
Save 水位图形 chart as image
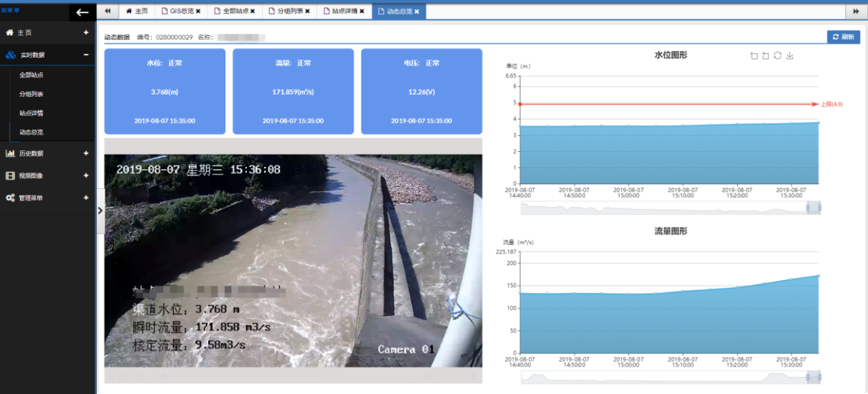click(790, 56)
